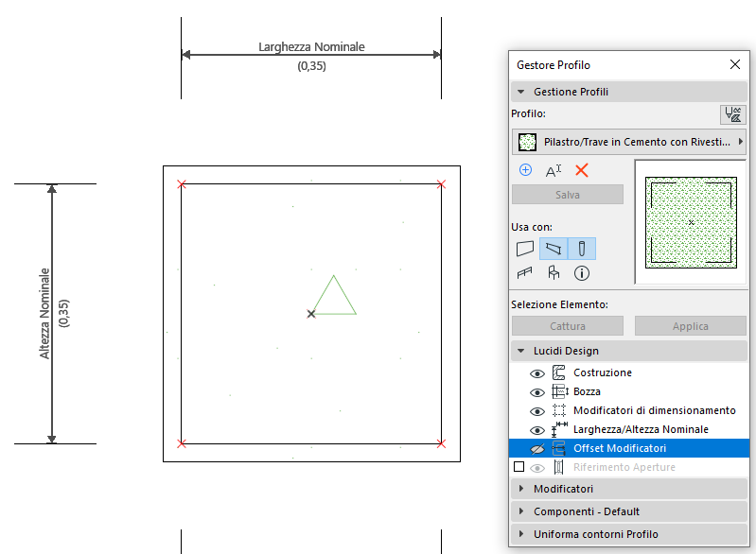Viewport: 756px width, 554px height.
Task: Expand the Modificatori section
Action: pos(521,489)
